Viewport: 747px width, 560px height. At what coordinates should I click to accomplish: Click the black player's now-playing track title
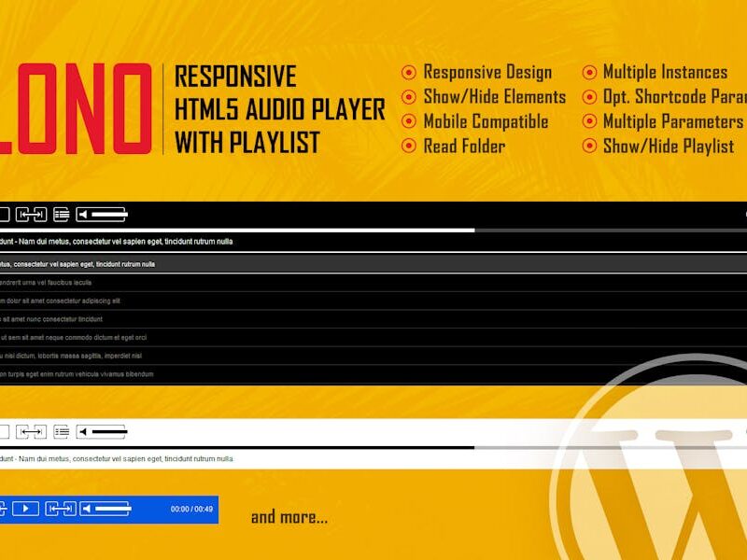pos(116,242)
